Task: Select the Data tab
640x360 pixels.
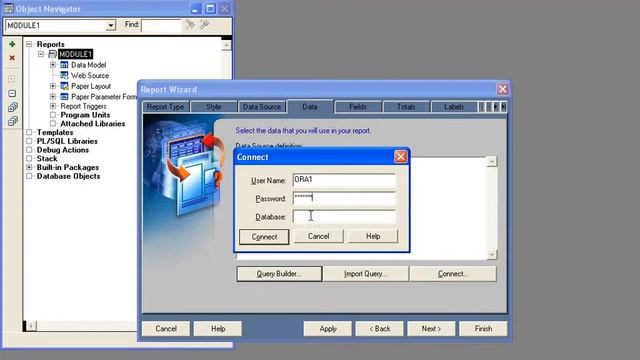Action: [310, 106]
